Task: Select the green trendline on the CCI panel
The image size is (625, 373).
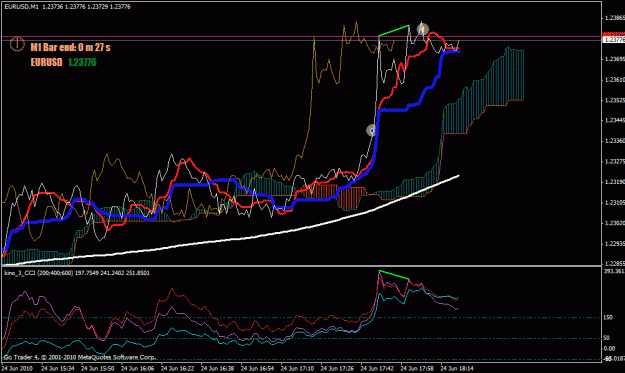Action: point(394,275)
